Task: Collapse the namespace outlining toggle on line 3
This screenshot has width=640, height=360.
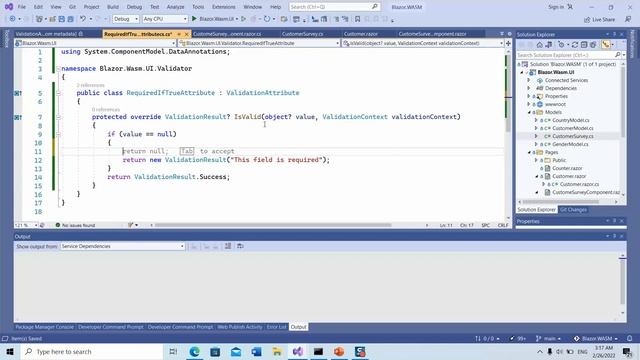Action: click(58, 69)
